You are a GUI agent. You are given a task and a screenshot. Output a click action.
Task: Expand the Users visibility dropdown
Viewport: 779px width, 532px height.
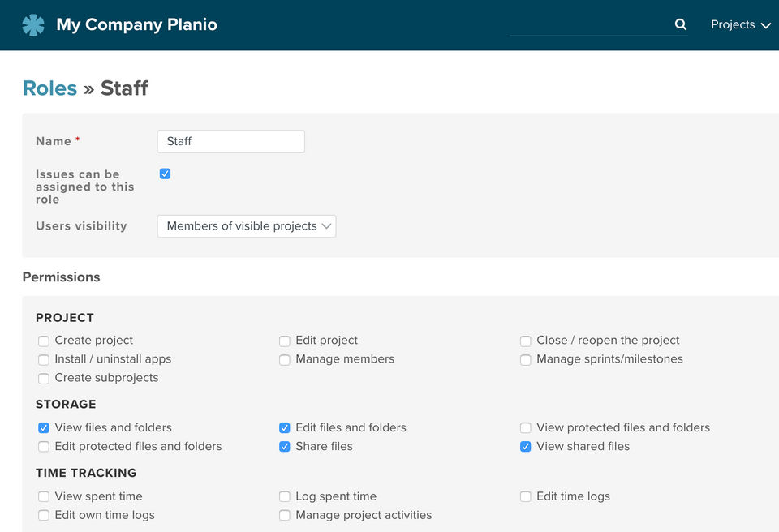click(x=246, y=226)
